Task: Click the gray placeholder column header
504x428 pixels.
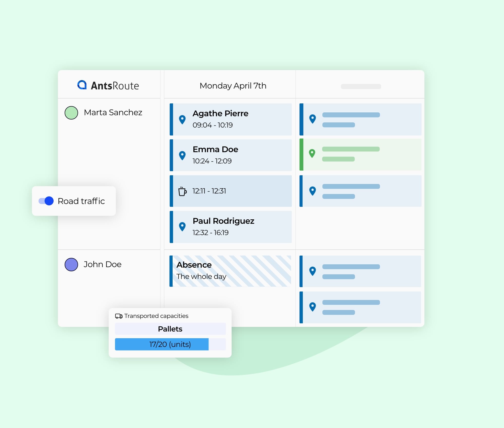Action: coord(361,86)
